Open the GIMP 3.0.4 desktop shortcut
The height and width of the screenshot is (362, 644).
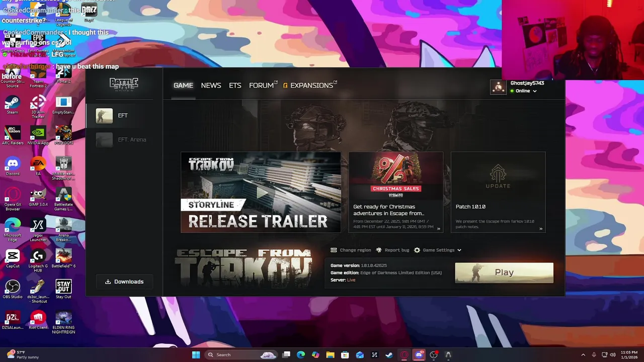coord(38,197)
